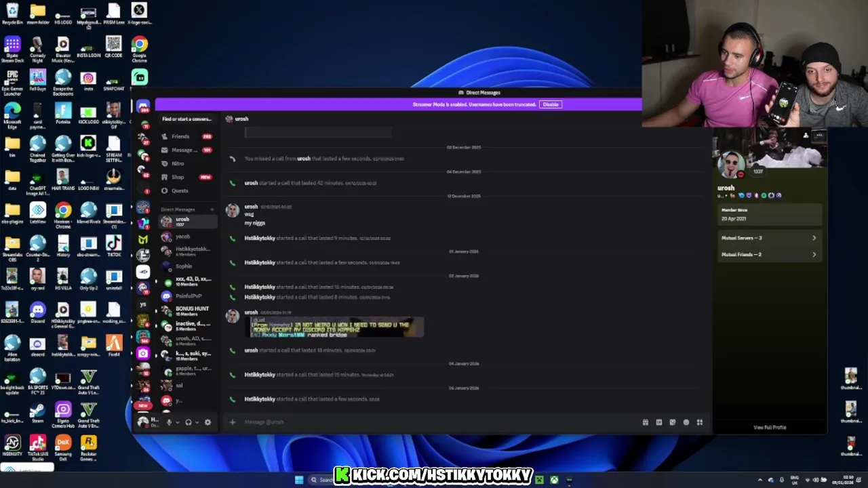Open Microsoft Edge desktop shortcut
868x488 pixels.
pyautogui.click(x=12, y=115)
